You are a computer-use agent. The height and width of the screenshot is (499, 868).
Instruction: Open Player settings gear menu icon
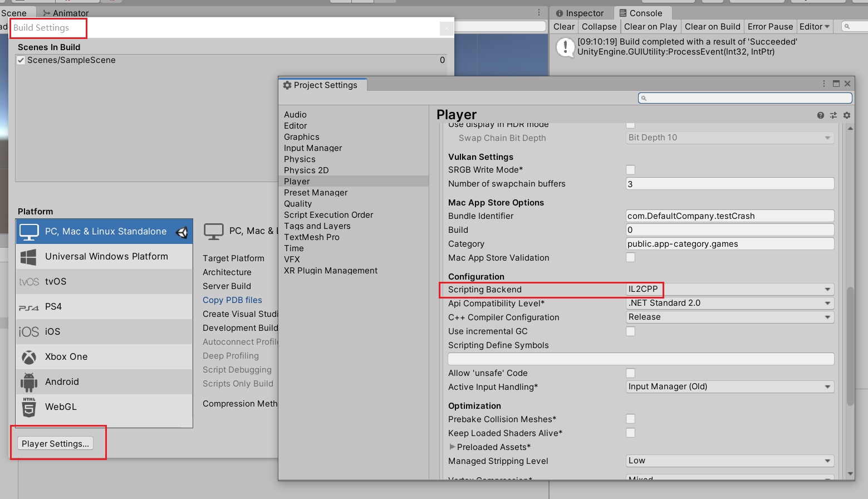coord(847,115)
